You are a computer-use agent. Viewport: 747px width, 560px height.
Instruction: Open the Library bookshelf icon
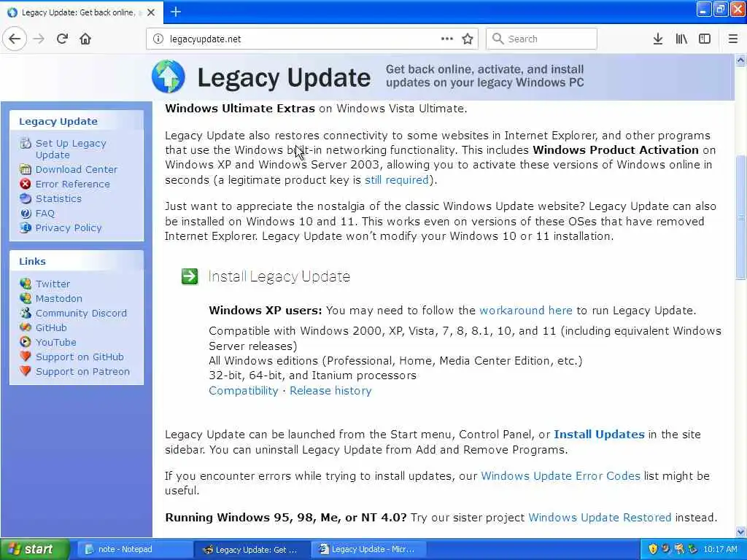pos(681,39)
